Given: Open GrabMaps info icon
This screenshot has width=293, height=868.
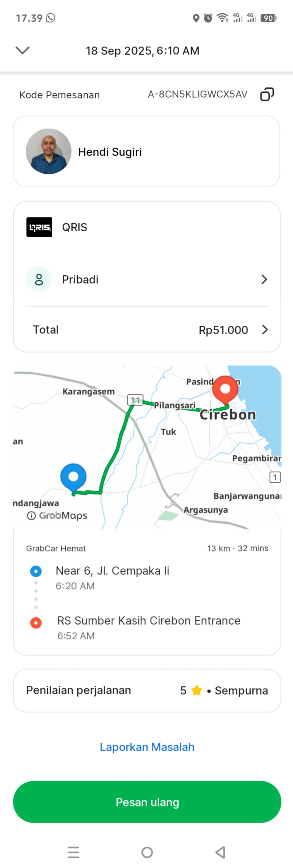Looking at the screenshot, I should pyautogui.click(x=31, y=516).
